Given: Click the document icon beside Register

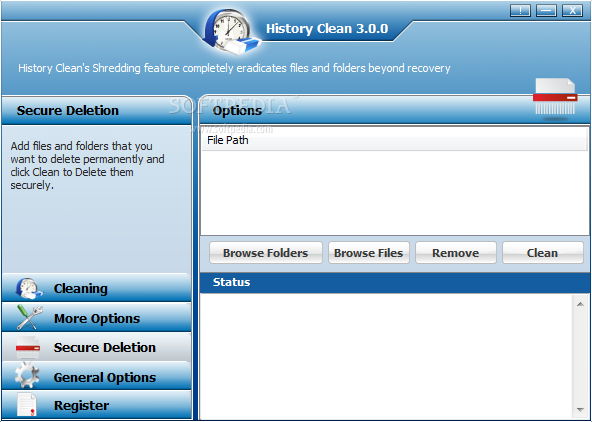Looking at the screenshot, I should [28, 405].
